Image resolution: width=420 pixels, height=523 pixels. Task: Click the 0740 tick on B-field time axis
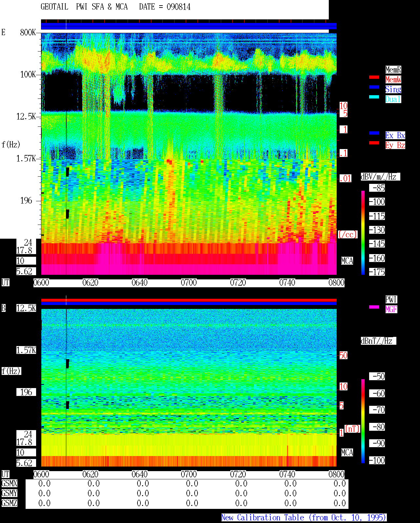[x=287, y=474]
